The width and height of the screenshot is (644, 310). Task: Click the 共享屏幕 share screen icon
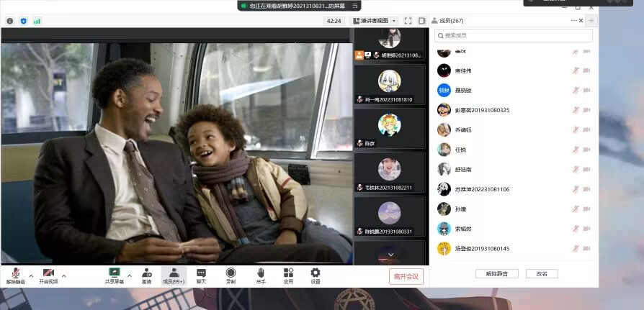point(114,275)
